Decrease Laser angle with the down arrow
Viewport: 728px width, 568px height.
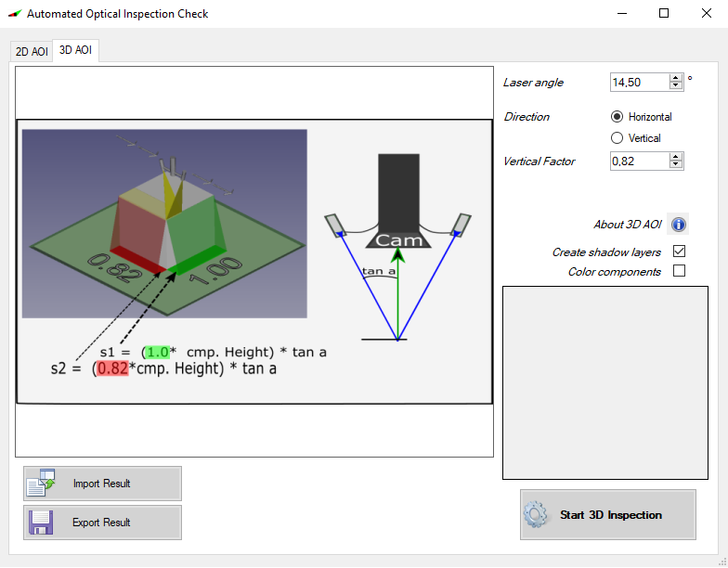pos(676,85)
